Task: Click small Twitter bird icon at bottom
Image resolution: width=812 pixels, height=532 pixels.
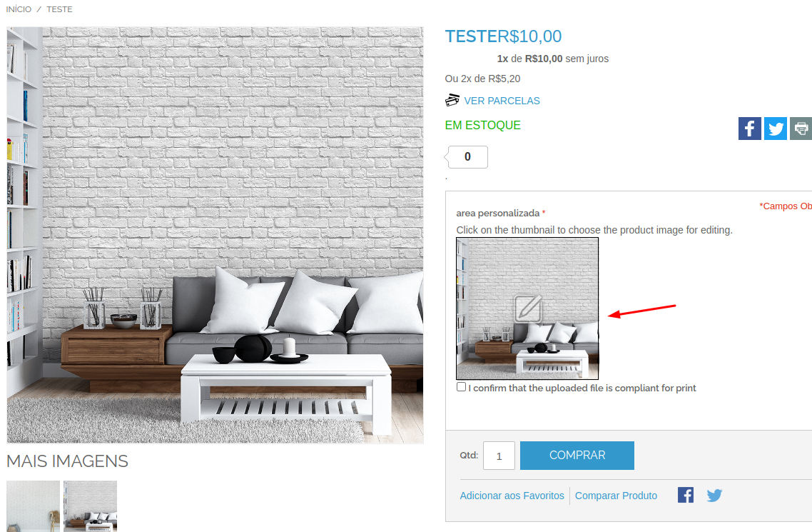Action: tap(715, 496)
